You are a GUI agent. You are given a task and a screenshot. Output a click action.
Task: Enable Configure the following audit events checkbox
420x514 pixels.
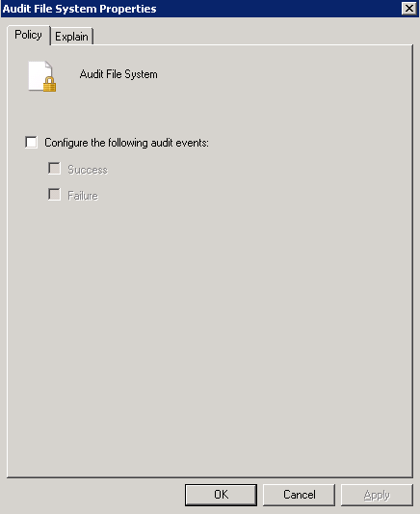[x=32, y=143]
